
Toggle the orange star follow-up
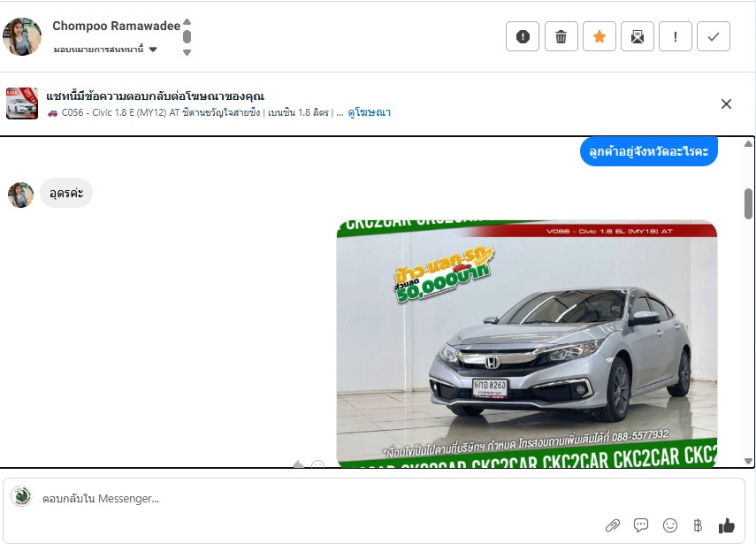(x=599, y=36)
